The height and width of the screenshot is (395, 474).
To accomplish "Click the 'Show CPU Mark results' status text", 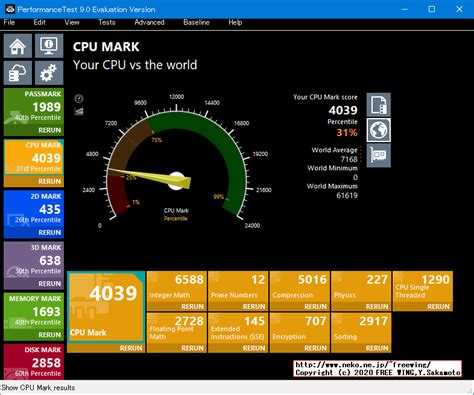I will click(x=38, y=388).
